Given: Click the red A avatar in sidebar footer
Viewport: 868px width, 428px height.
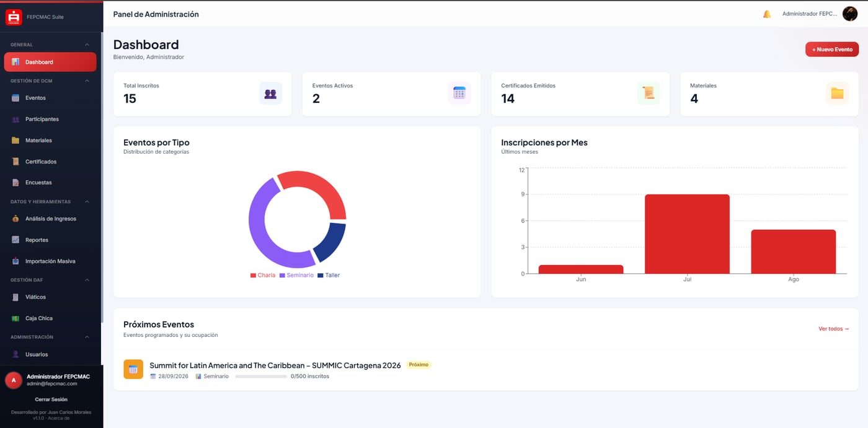Looking at the screenshot, I should point(14,380).
